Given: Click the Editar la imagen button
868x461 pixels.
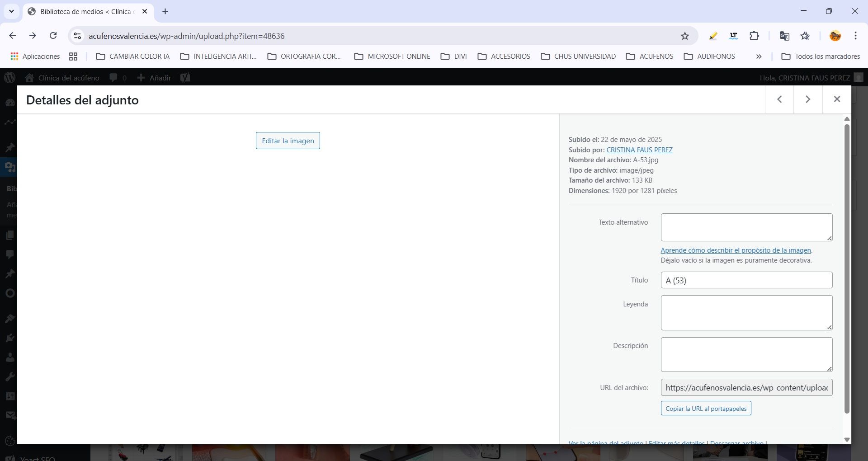Looking at the screenshot, I should tap(288, 141).
